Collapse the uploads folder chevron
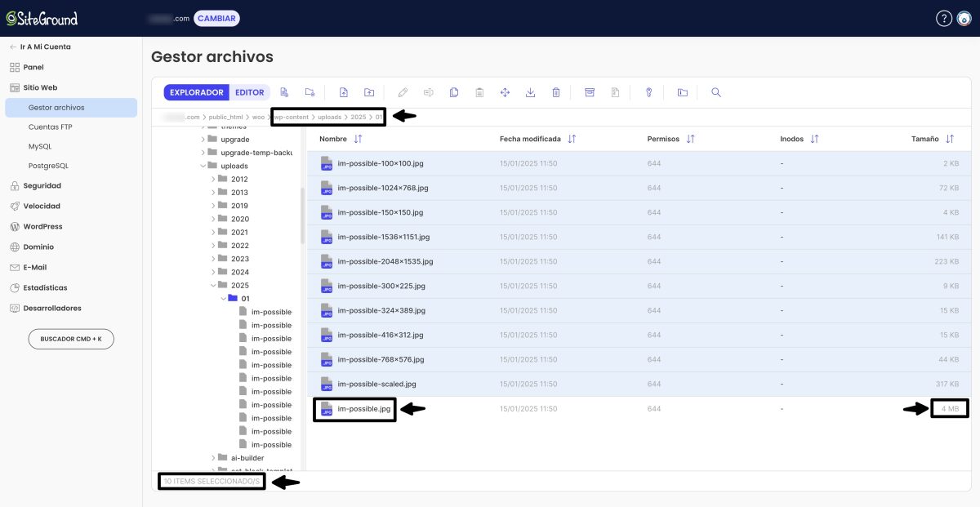The image size is (980, 507). tap(203, 166)
